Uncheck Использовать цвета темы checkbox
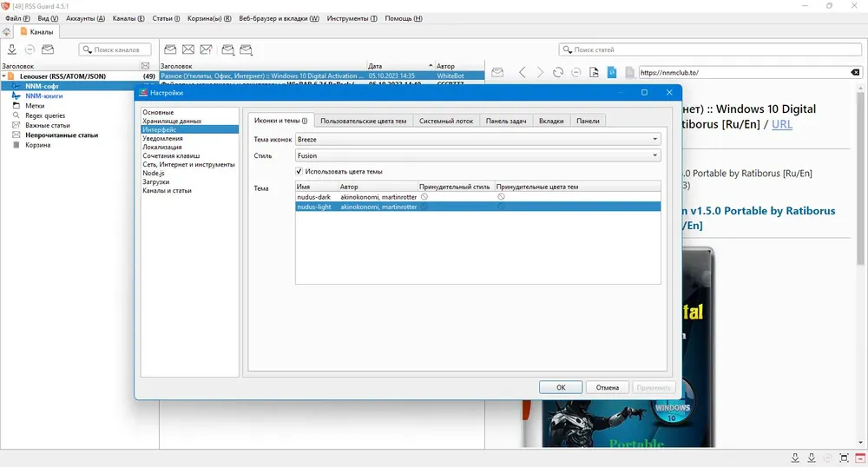868x467 pixels. (x=299, y=172)
